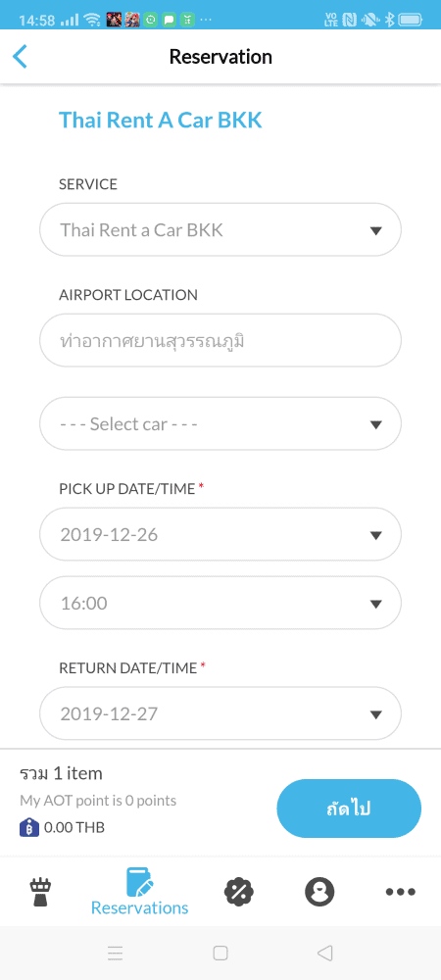
Task: Tap the airport location input field
Action: [220, 341]
